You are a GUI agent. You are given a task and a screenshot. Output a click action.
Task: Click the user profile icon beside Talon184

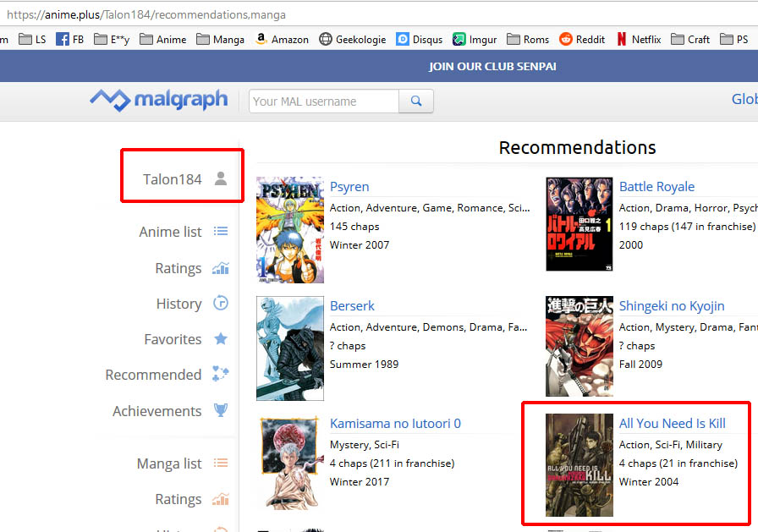221,178
